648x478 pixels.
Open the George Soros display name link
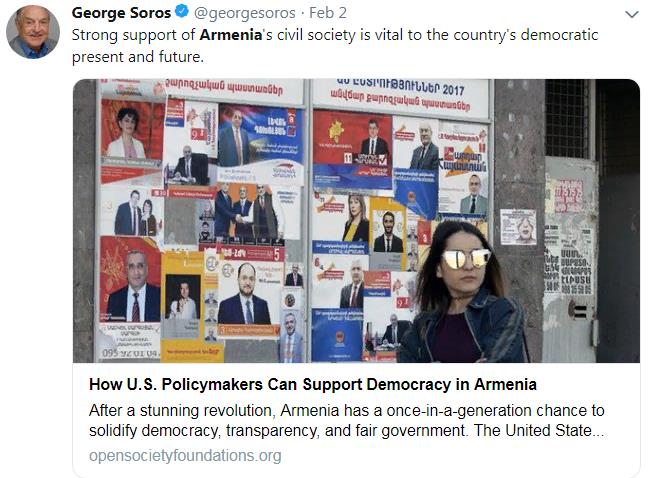coord(121,13)
